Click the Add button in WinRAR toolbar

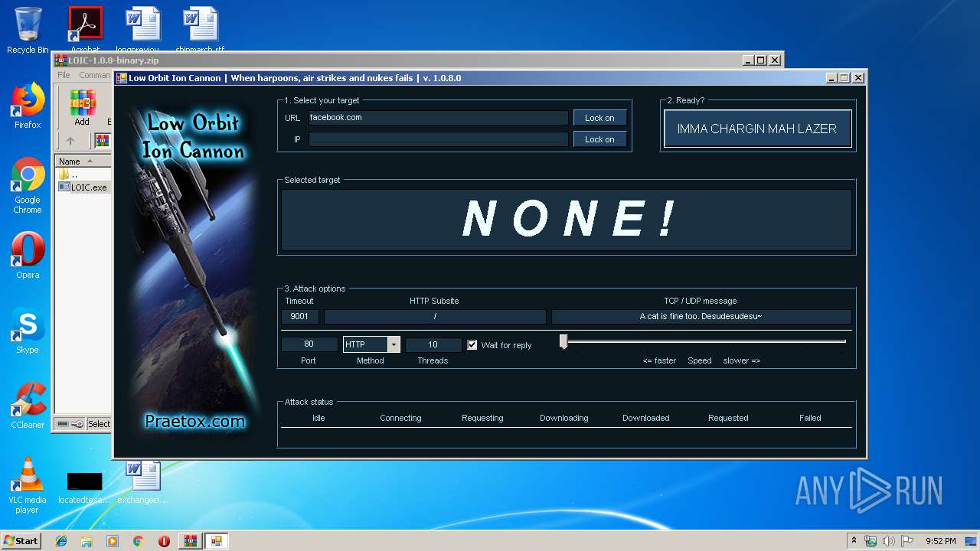pyautogui.click(x=82, y=108)
